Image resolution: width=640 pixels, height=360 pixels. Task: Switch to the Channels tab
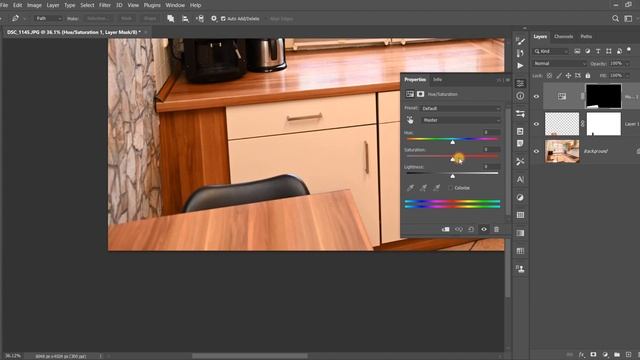point(563,36)
